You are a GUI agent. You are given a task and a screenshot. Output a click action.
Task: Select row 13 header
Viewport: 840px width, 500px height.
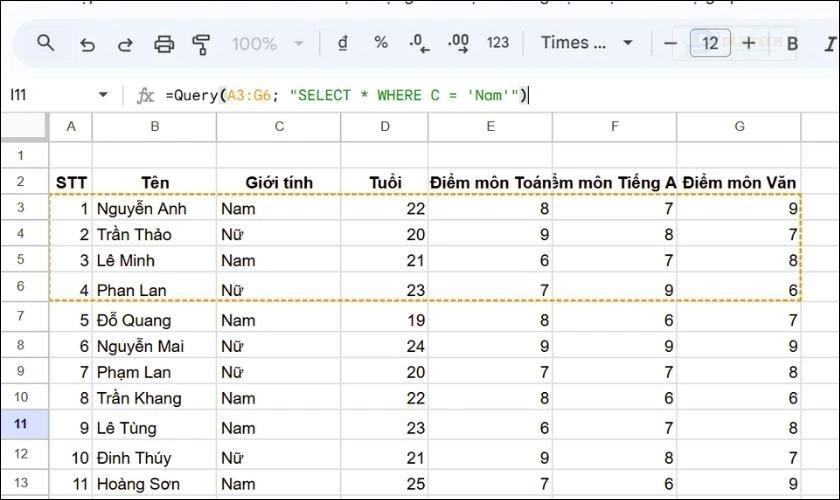[25, 483]
